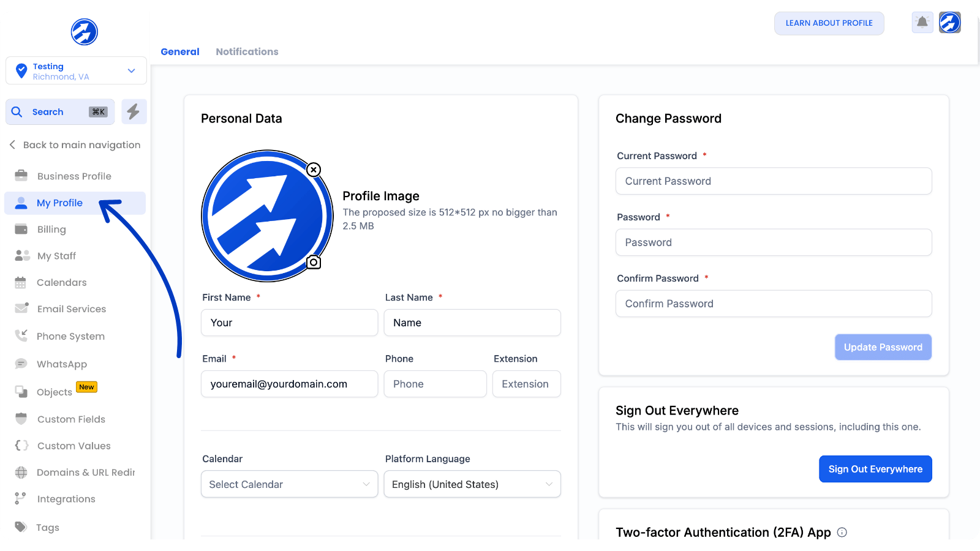The width and height of the screenshot is (980, 551).
Task: Click the Calendars icon in sidebar
Action: [21, 282]
